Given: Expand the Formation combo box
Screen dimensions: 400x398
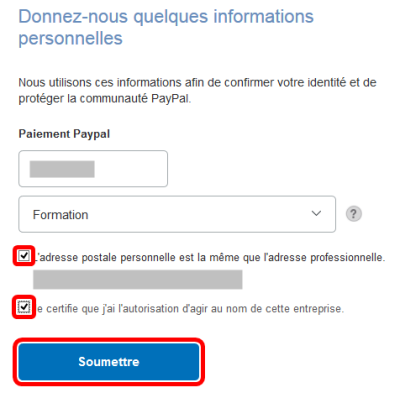Looking at the screenshot, I should click(177, 214).
